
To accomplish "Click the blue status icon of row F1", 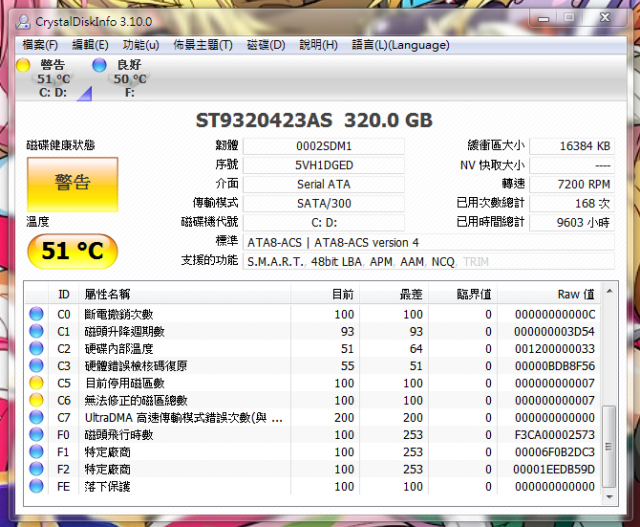I will click(x=36, y=451).
